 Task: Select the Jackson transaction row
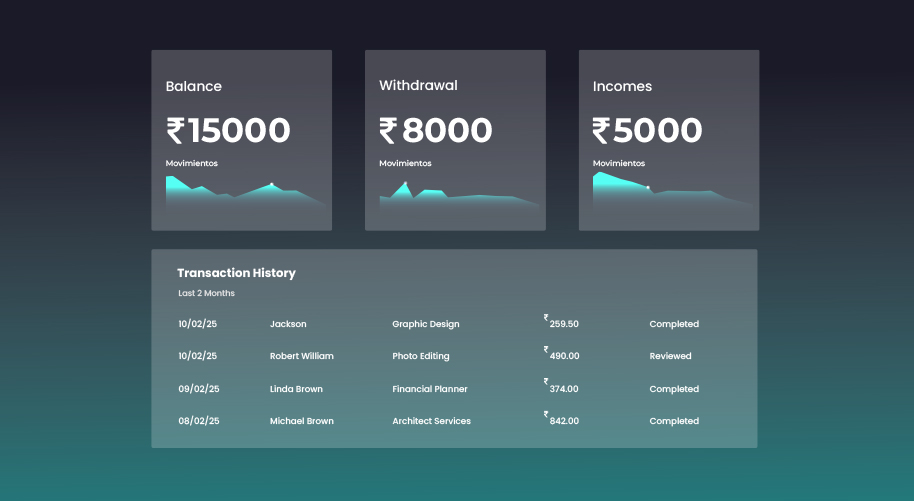pyautogui.click(x=288, y=324)
